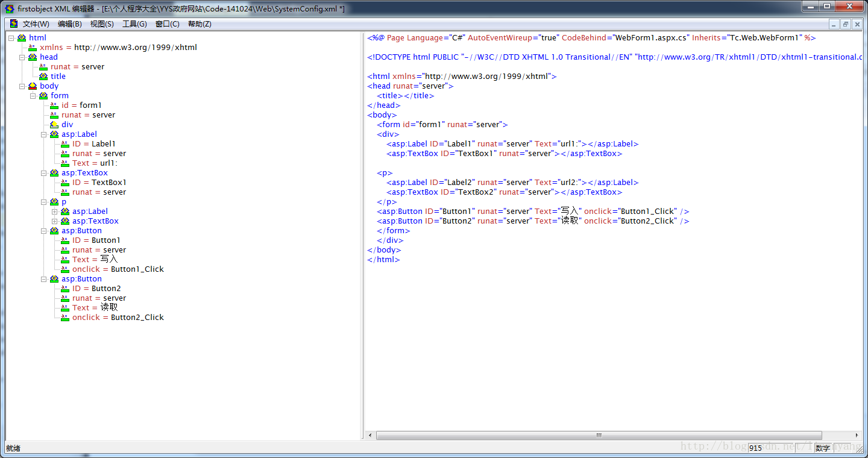Viewport: 868px width, 458px height.
Task: Click the Text = url1: attribute icon
Action: click(65, 163)
